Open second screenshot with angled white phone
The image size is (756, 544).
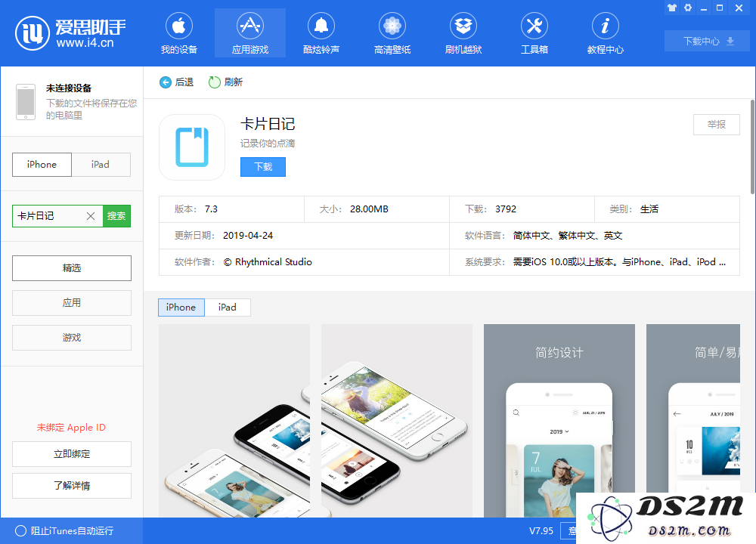(397, 421)
